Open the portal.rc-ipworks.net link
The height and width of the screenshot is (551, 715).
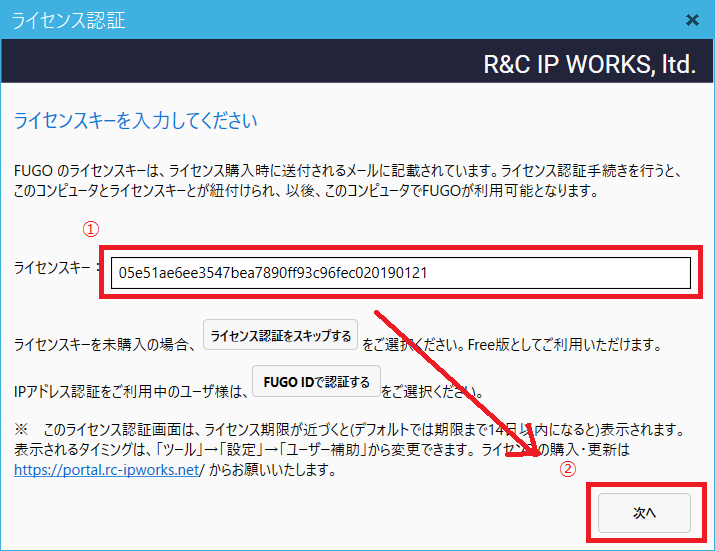[109, 469]
